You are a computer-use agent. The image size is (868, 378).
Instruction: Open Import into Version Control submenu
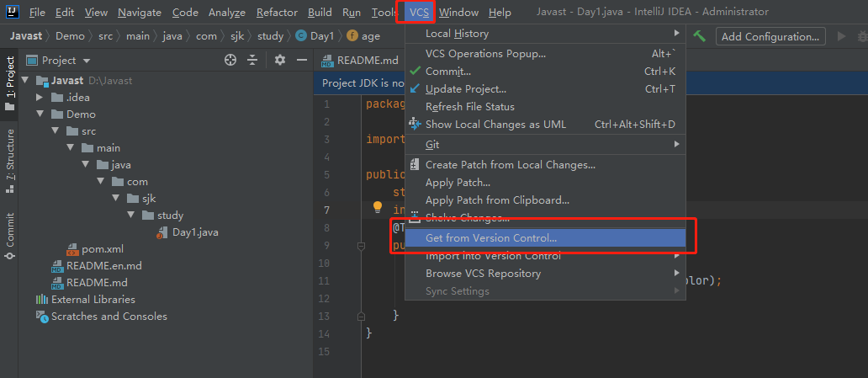point(545,256)
